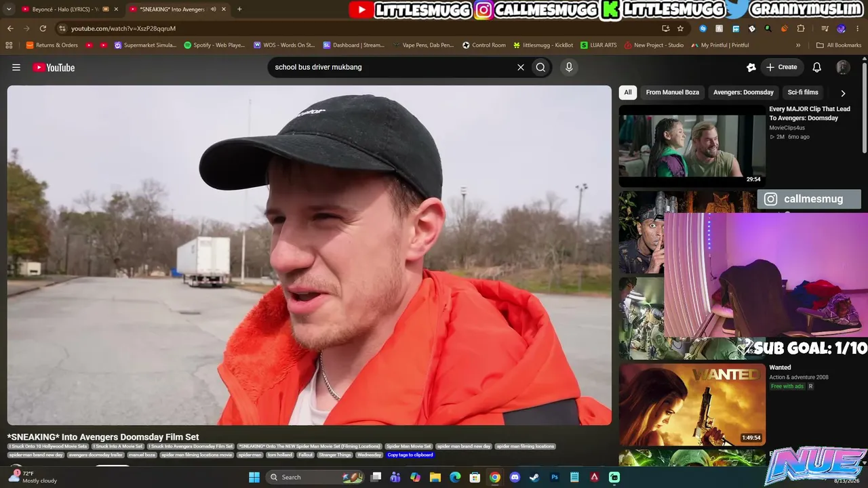868x488 pixels.
Task: Reload the current page
Action: tap(43, 28)
